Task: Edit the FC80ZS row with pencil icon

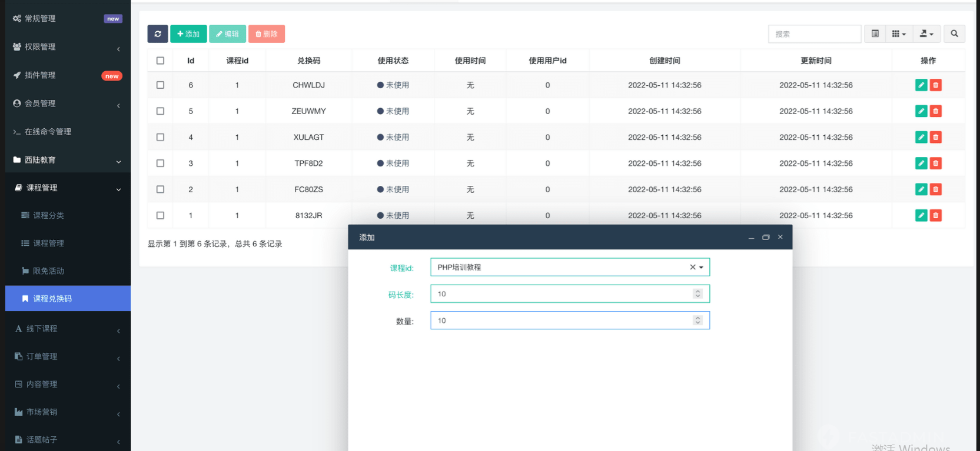Action: (921, 189)
